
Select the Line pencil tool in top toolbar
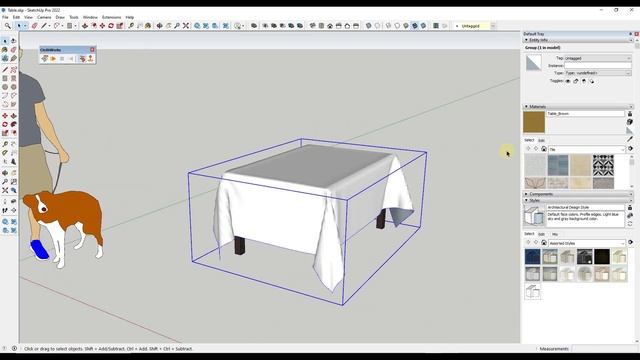click(x=44, y=26)
